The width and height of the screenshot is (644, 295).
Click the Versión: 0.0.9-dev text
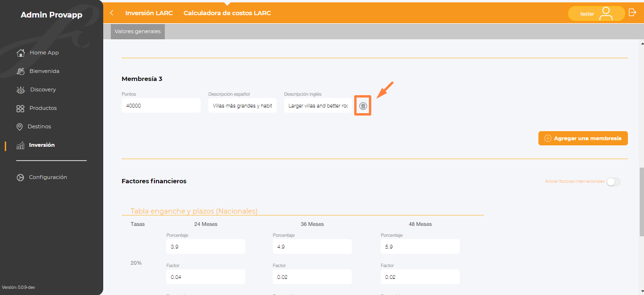tap(19, 287)
